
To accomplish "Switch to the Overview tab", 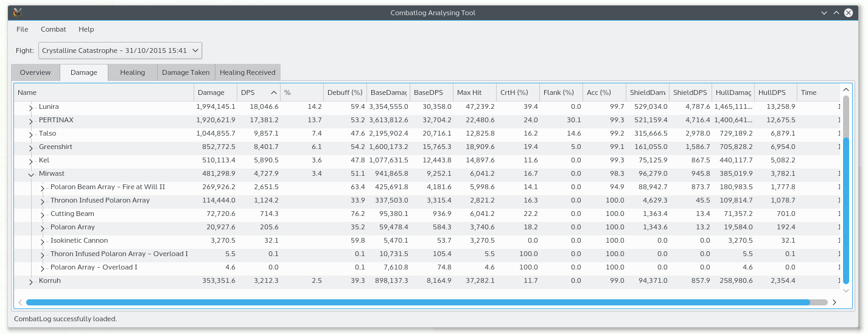I will (x=35, y=72).
